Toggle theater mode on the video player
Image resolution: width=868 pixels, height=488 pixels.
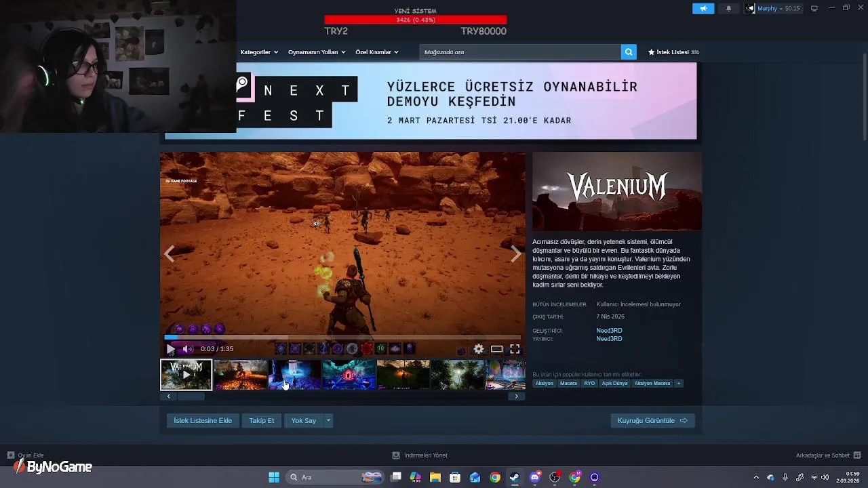coord(497,349)
